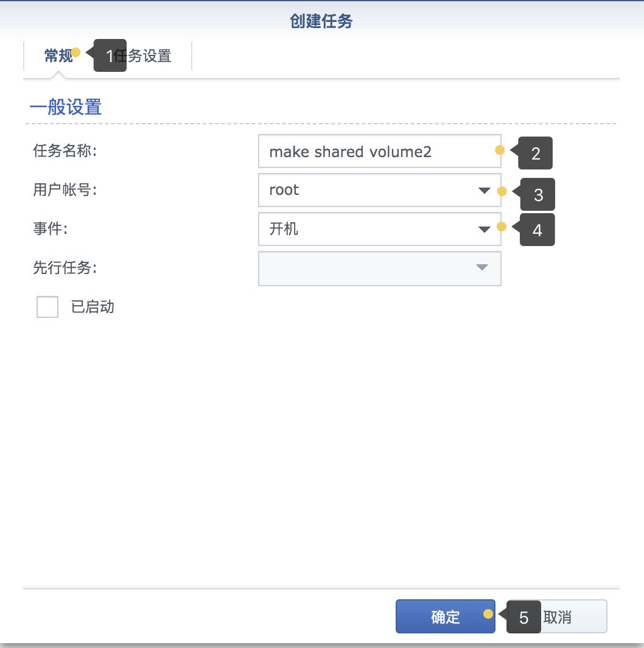Click the numbered callout badge labeled 3
The image size is (644, 648).
click(x=537, y=194)
